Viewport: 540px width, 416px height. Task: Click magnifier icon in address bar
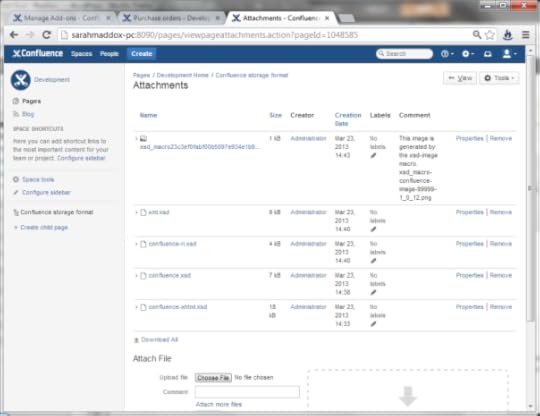pos(477,34)
